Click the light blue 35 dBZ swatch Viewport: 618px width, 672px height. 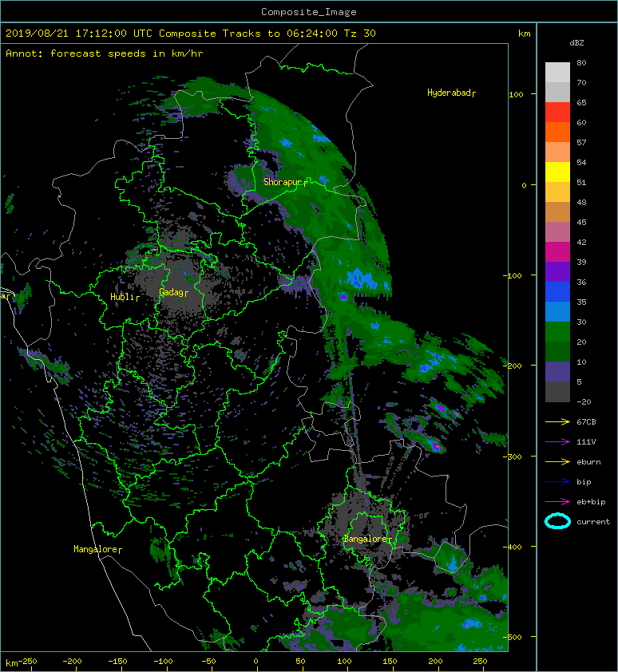[557, 311]
